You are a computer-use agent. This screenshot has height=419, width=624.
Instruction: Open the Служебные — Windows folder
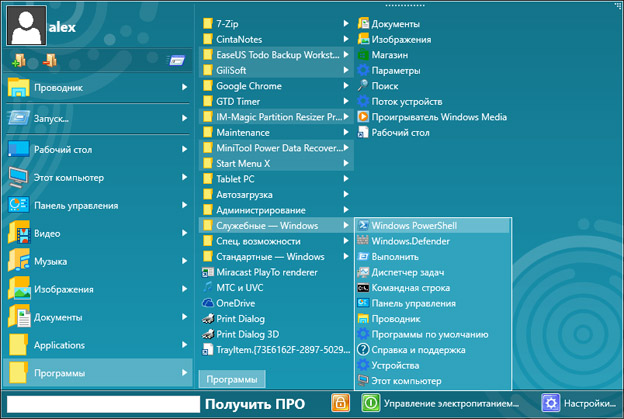(x=276, y=226)
